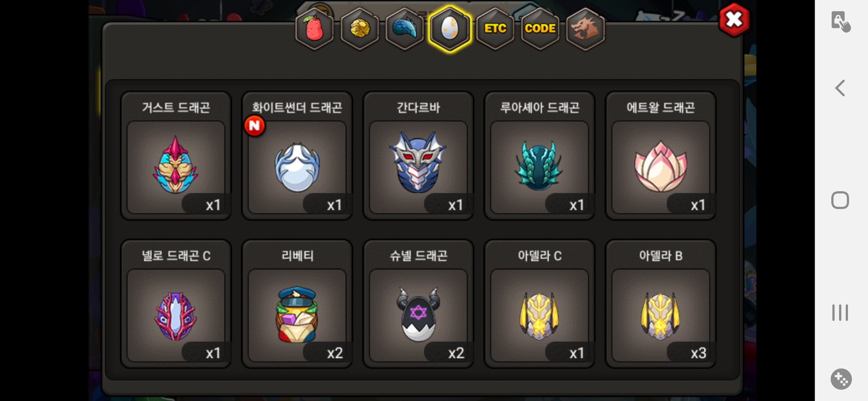Select the 에트왈 드래곤 lotus egg
The image size is (868, 401).
(661, 156)
